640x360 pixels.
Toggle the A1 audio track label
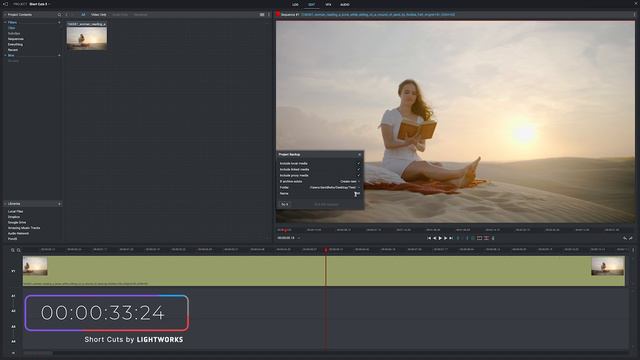click(13, 296)
